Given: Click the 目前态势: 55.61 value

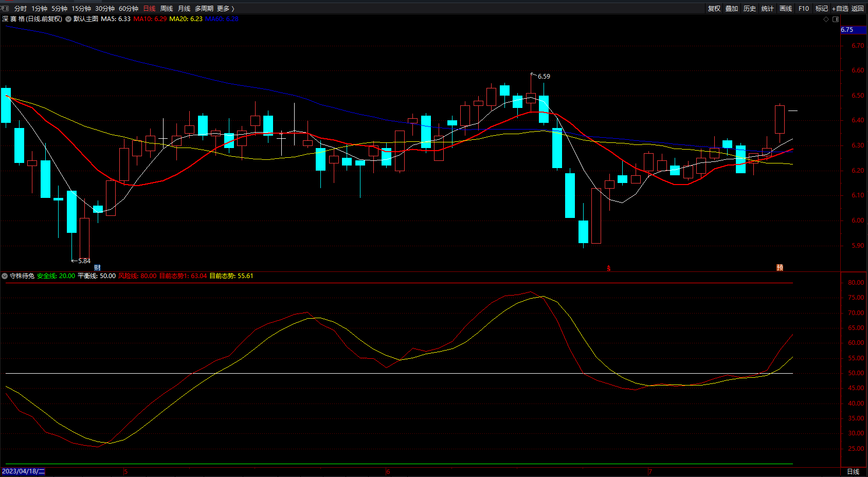Looking at the screenshot, I should tap(231, 276).
